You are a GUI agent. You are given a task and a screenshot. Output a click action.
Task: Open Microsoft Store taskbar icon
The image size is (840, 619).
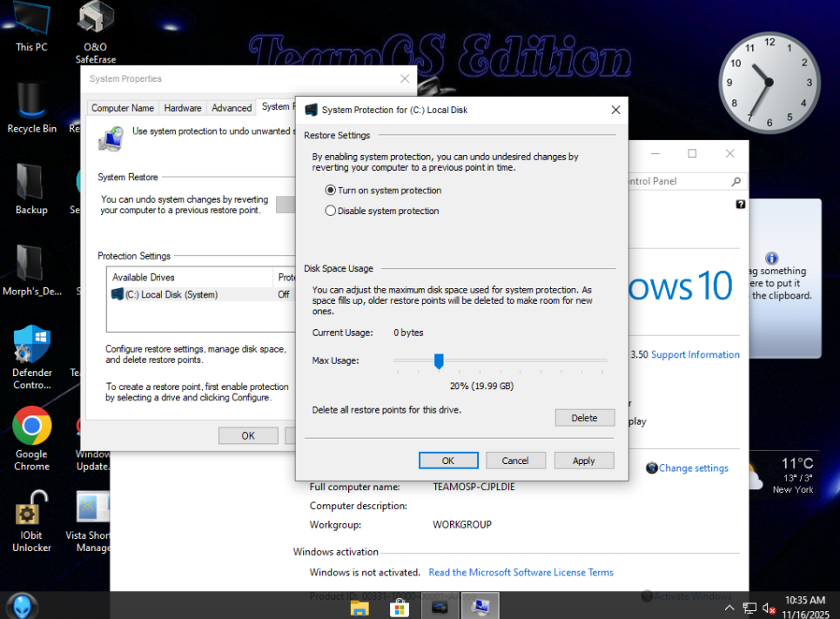click(x=399, y=607)
